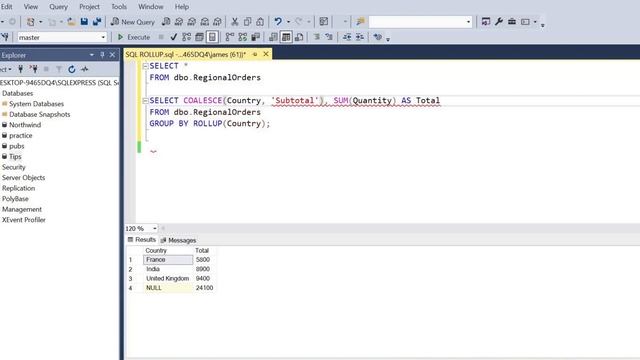640x360 pixels.
Task: Open the Query menu
Action: [x=58, y=7]
